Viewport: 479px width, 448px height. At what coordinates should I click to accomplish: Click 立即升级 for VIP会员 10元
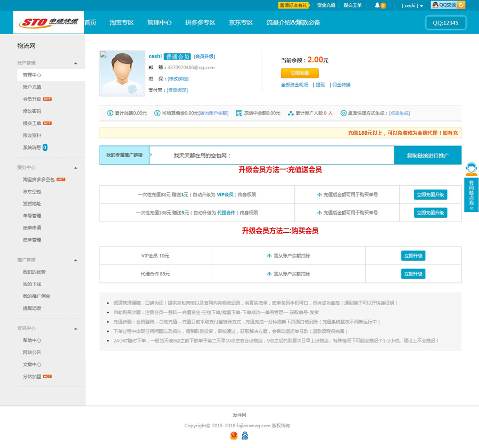[x=413, y=256]
